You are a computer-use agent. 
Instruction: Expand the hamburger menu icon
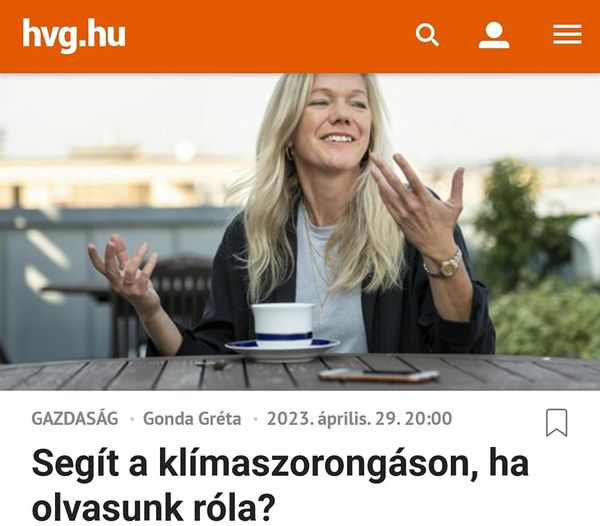point(567,34)
